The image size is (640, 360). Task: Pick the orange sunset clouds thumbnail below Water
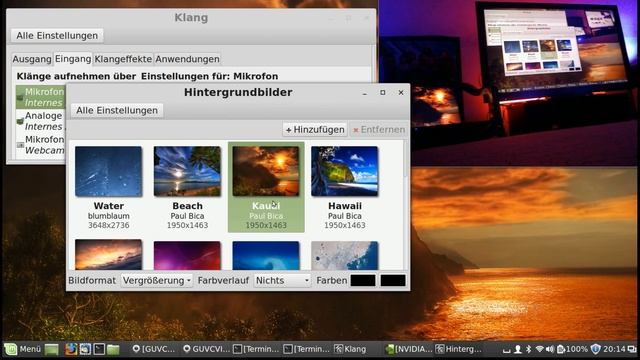click(x=109, y=255)
